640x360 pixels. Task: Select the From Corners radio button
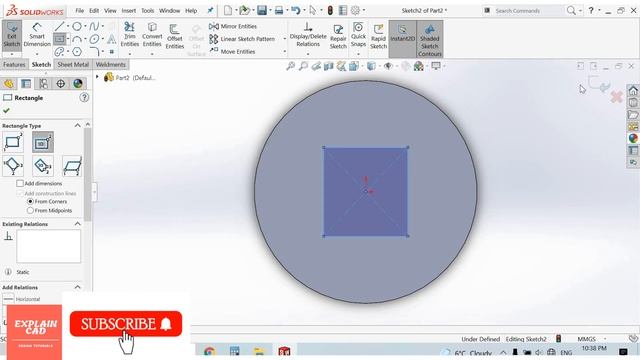pyautogui.click(x=30, y=201)
